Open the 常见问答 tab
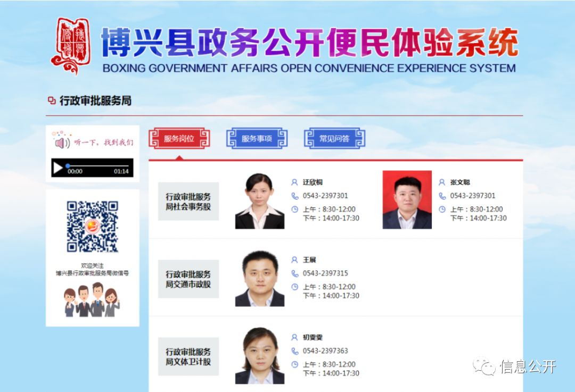This screenshot has height=392, width=575. [x=334, y=138]
